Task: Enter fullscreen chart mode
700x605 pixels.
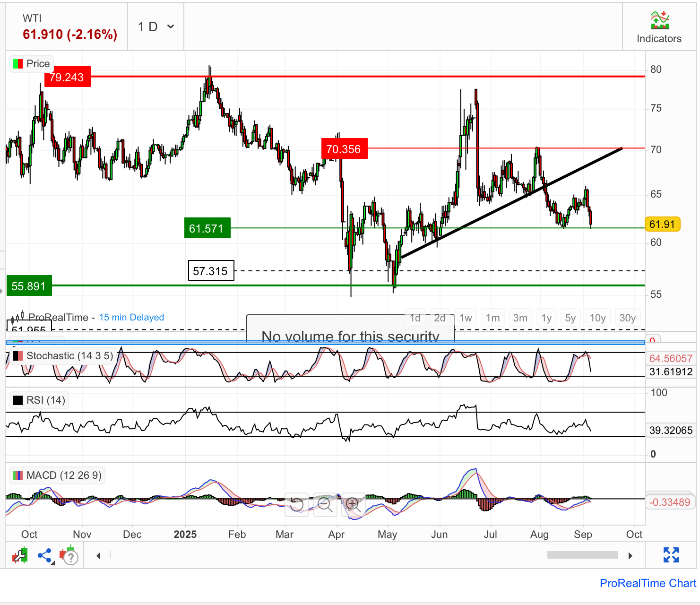Action: [671, 555]
